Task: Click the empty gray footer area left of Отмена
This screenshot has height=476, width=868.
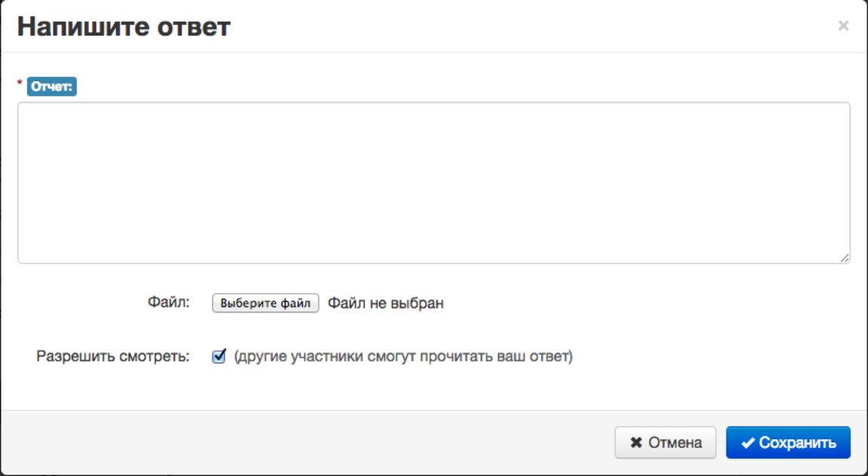Action: (304, 443)
